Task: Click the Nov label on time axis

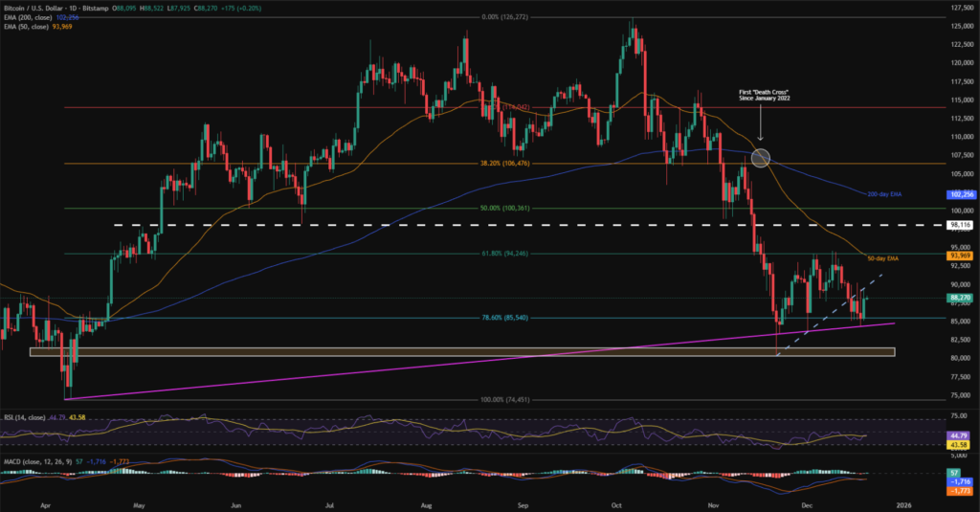Action: (x=713, y=505)
